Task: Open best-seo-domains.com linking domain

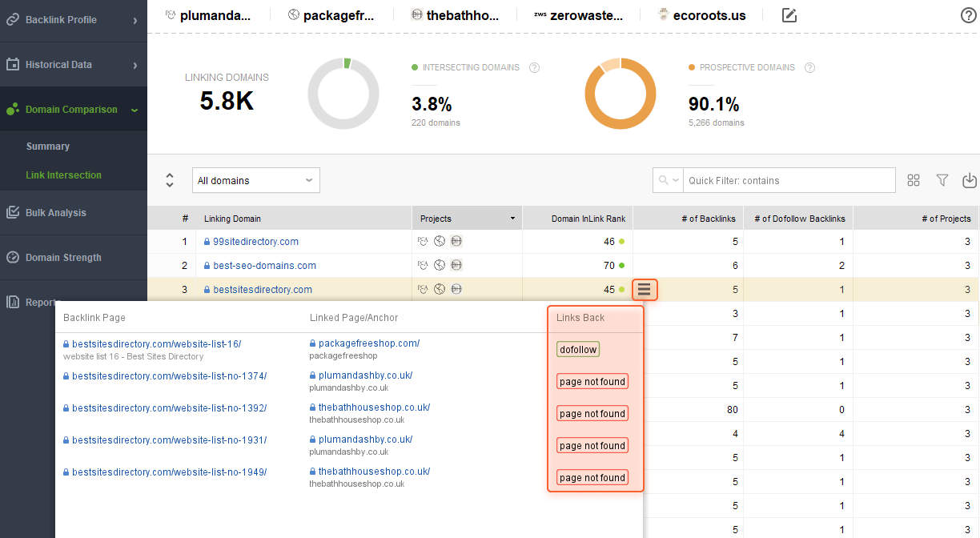Action: point(264,266)
